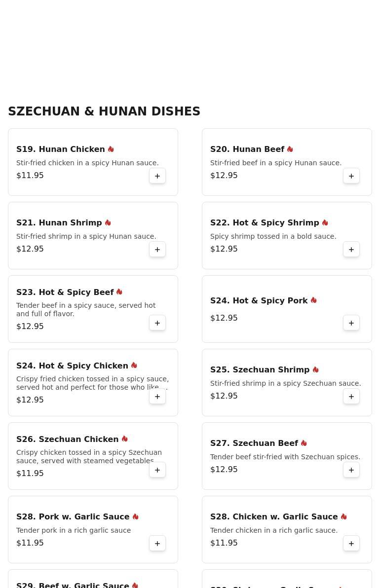The image size is (380, 588).
Task: Click plus button for Hunan Shrimp
Action: 157,250
